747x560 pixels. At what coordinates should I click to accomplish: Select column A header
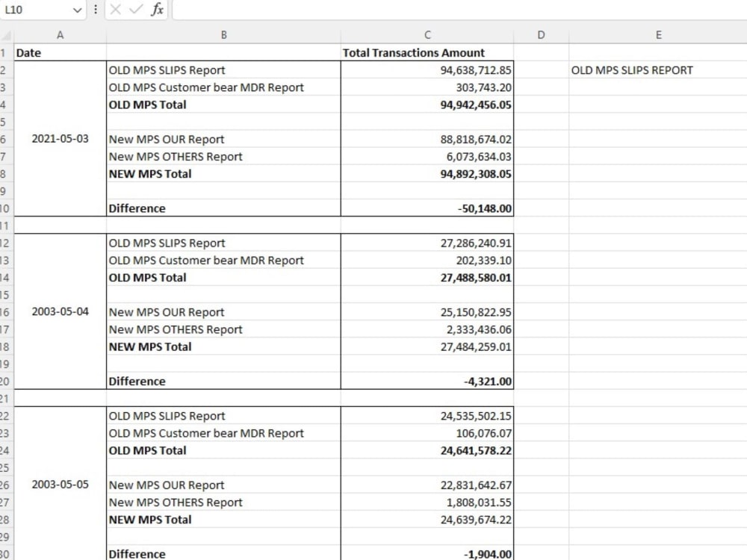coord(60,35)
